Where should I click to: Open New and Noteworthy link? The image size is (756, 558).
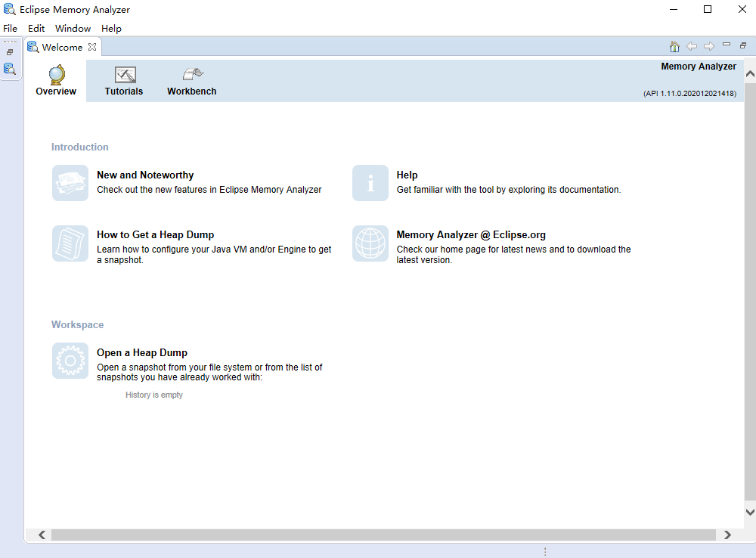point(145,175)
